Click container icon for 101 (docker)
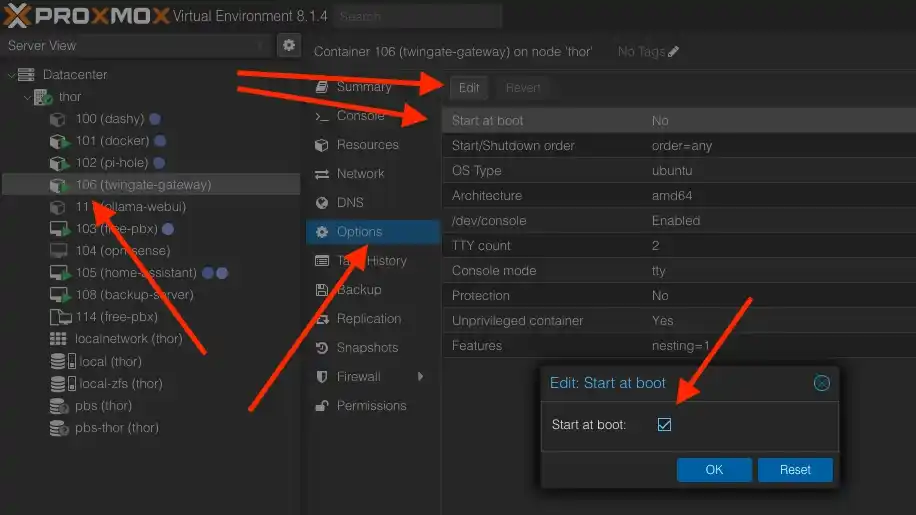This screenshot has width=916, height=515. point(59,141)
